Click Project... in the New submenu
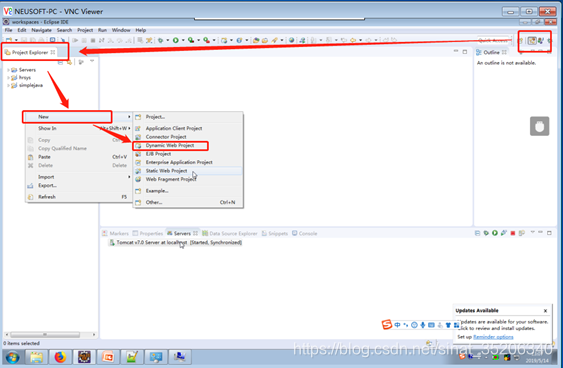 pyautogui.click(x=187, y=117)
